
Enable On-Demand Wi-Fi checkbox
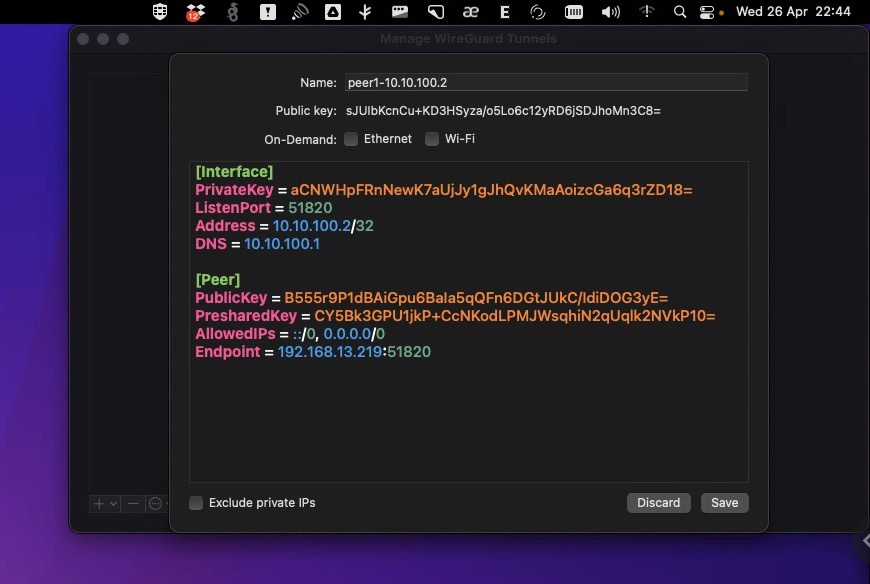(432, 139)
